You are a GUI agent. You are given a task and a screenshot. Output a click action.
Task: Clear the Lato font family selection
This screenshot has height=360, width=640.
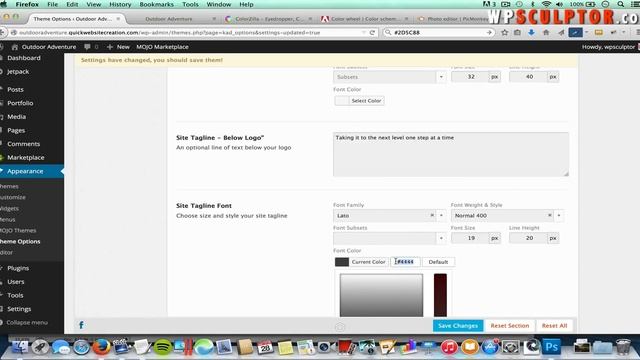(x=432, y=215)
